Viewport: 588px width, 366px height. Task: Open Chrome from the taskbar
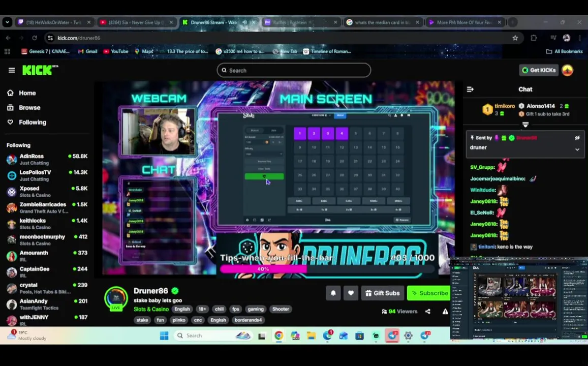click(x=278, y=335)
